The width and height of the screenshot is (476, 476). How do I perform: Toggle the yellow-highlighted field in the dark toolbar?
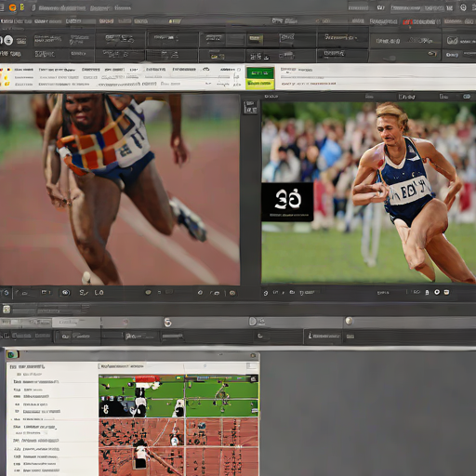pyautogui.click(x=256, y=39)
